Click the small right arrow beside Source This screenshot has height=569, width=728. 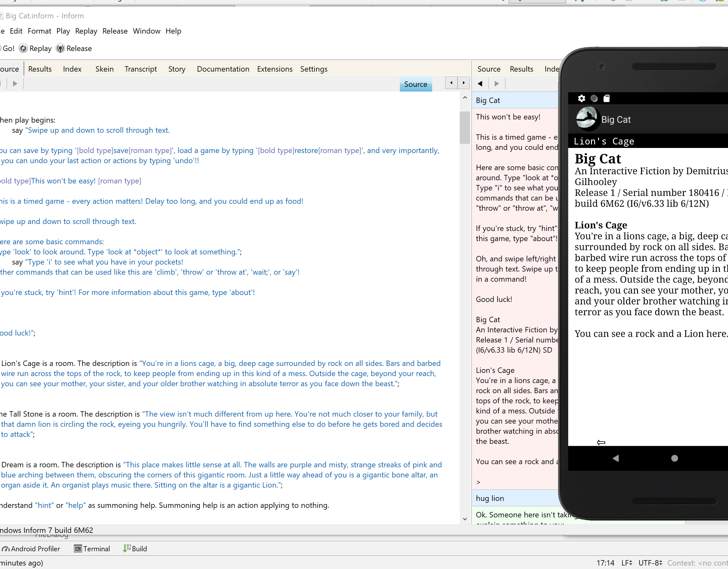coord(464,83)
